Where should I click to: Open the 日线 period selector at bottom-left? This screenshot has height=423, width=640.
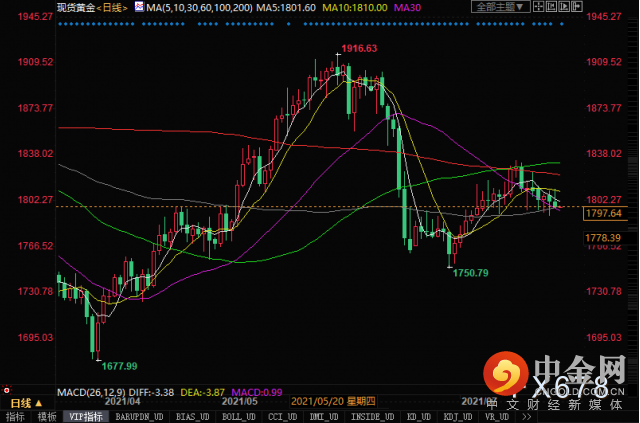coord(26,403)
